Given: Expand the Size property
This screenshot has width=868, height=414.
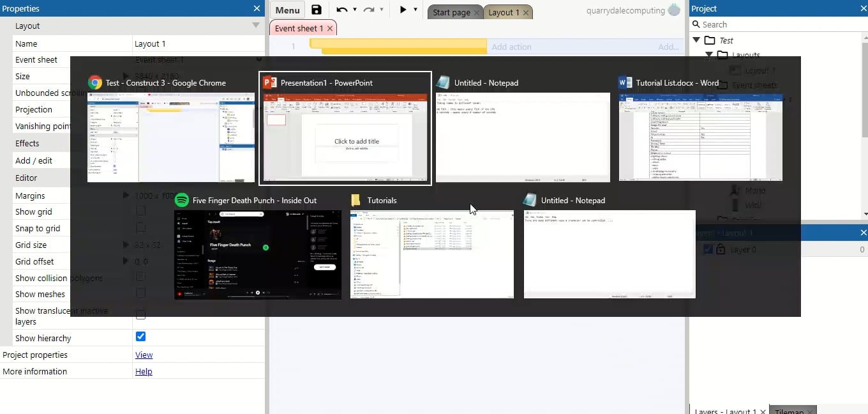Looking at the screenshot, I should pyautogui.click(x=126, y=75).
